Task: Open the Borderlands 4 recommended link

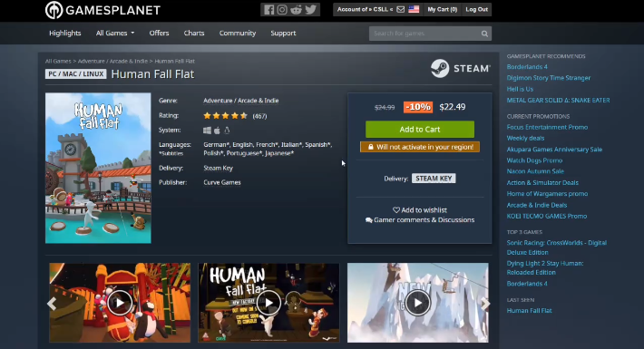Action: [527, 67]
